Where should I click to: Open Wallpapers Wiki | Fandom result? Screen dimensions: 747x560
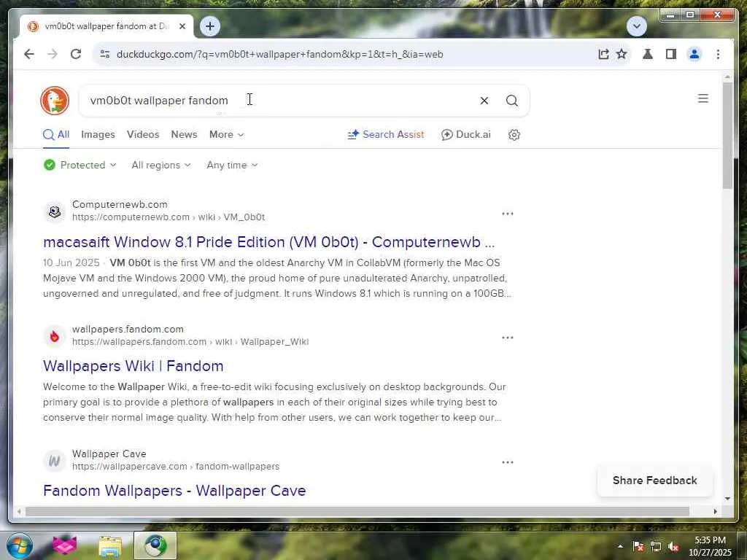click(x=133, y=366)
